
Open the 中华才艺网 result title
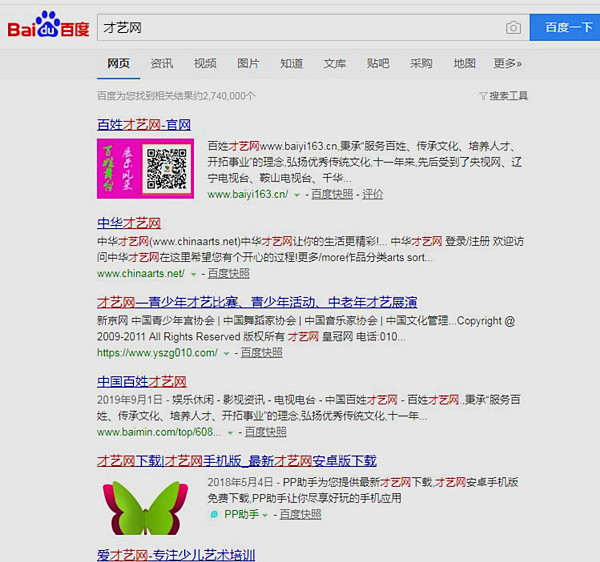129,223
